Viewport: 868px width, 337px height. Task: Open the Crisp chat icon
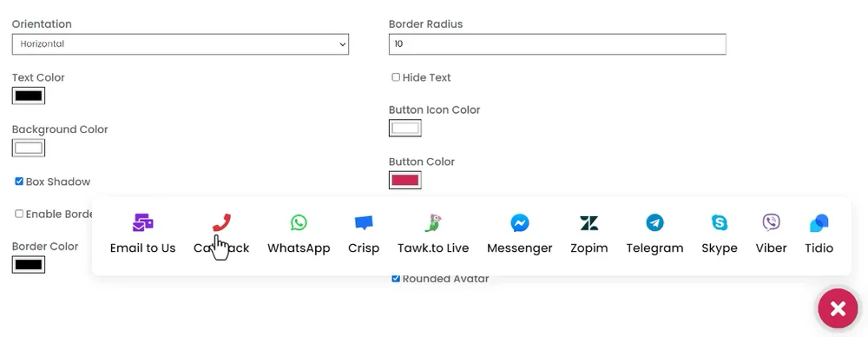click(x=364, y=223)
